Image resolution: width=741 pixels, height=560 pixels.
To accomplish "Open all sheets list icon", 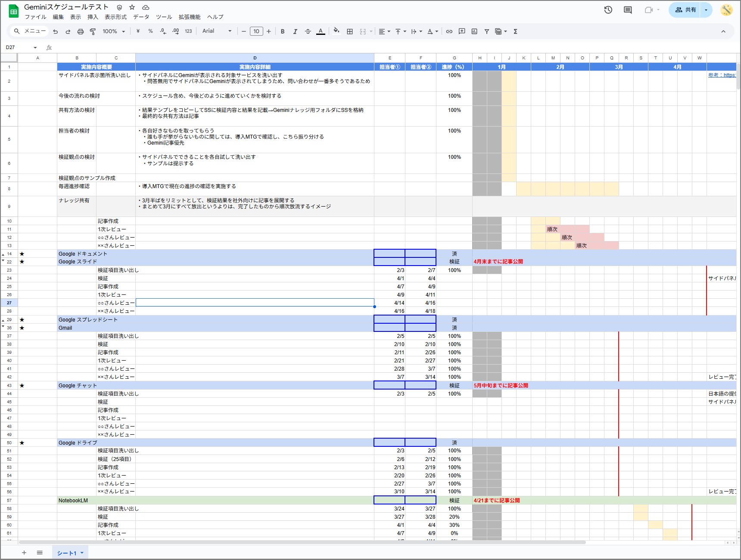I will 40,553.
